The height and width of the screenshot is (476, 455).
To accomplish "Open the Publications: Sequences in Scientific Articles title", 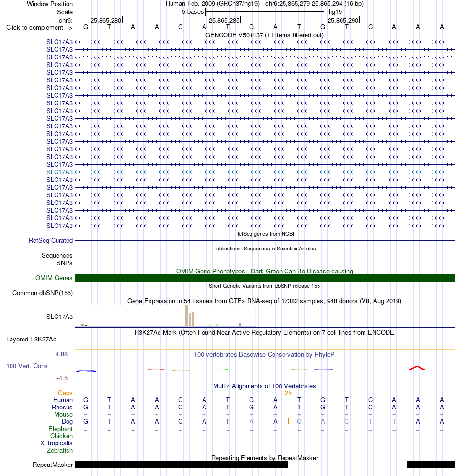I will pos(264,249).
